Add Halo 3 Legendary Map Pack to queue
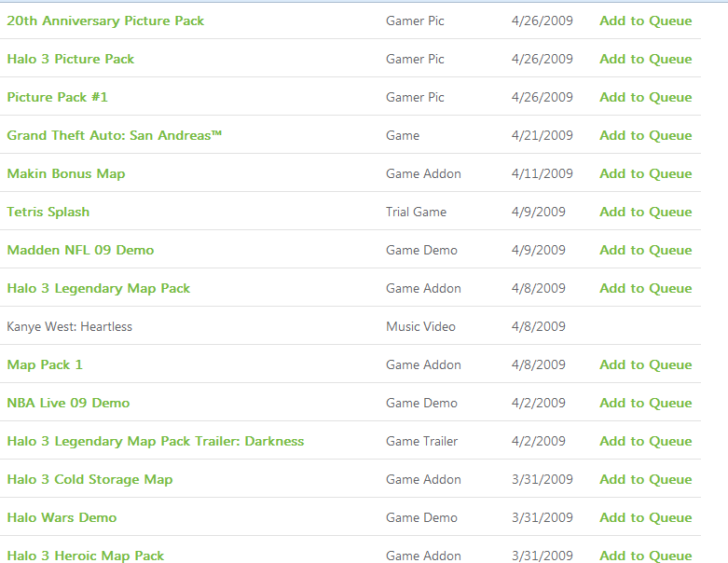728x563 pixels. (646, 288)
